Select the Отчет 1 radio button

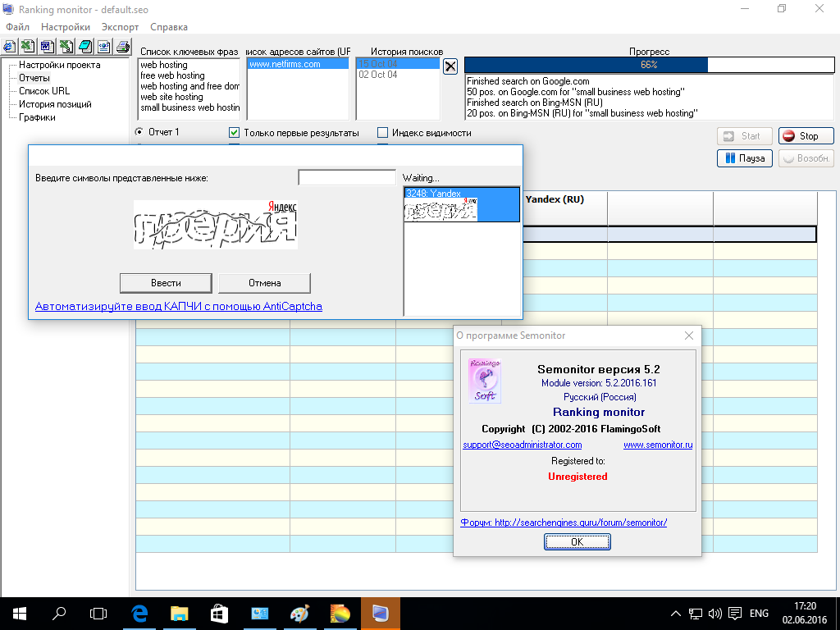tap(139, 132)
